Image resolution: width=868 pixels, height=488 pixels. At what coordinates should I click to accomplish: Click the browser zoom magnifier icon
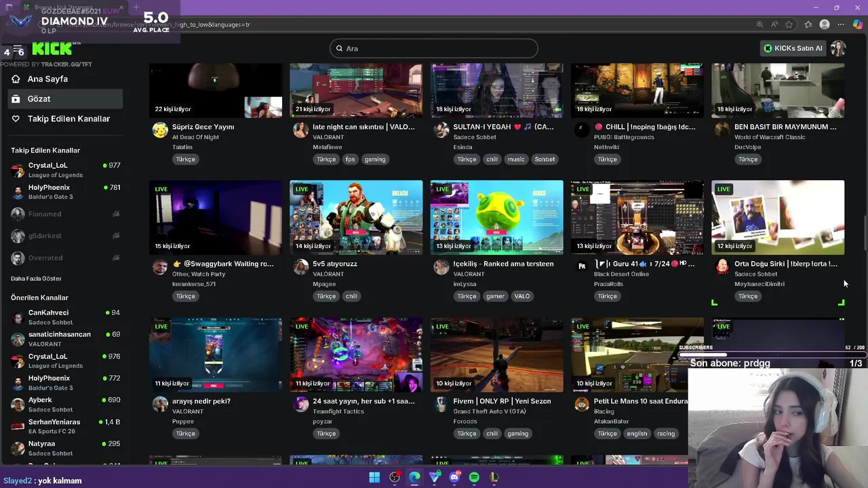759,24
